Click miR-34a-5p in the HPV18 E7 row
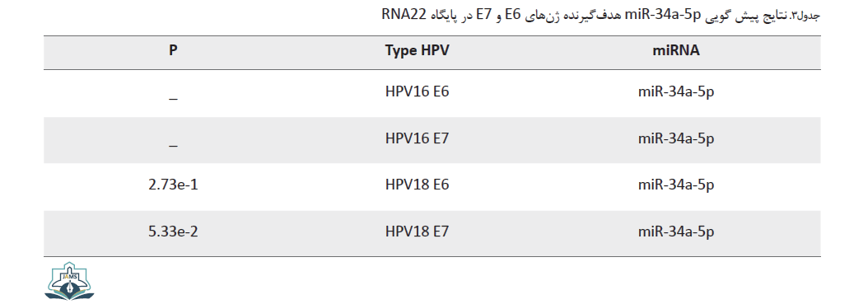This screenshot has height=304, width=868. [676, 231]
